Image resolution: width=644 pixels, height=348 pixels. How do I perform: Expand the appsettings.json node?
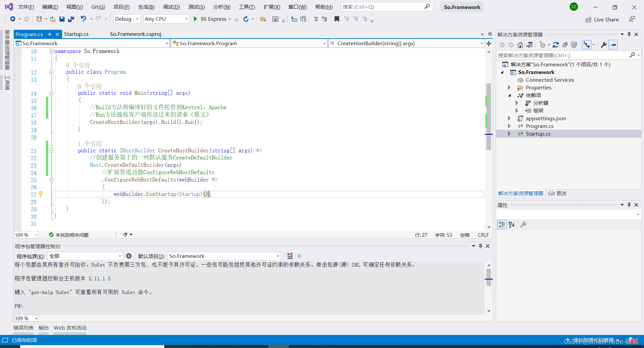[x=509, y=119]
